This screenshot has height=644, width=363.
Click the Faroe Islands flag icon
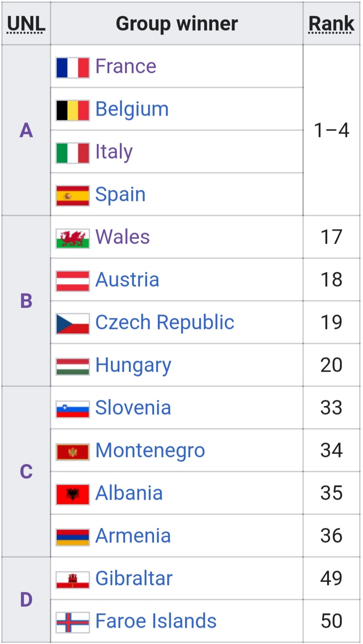click(73, 622)
